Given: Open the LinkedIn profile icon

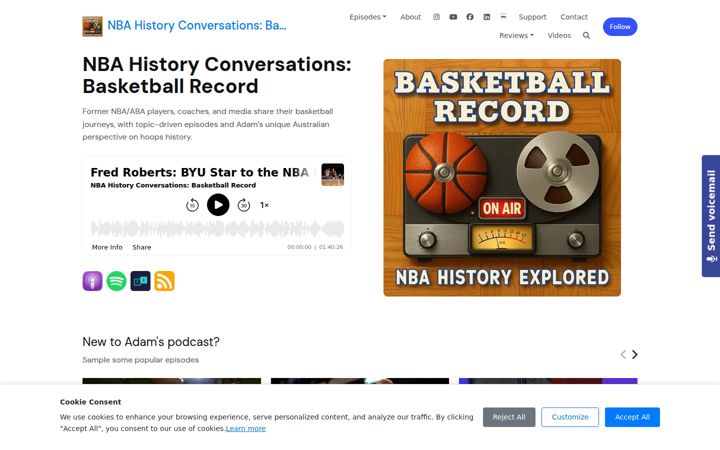Looking at the screenshot, I should click(487, 17).
